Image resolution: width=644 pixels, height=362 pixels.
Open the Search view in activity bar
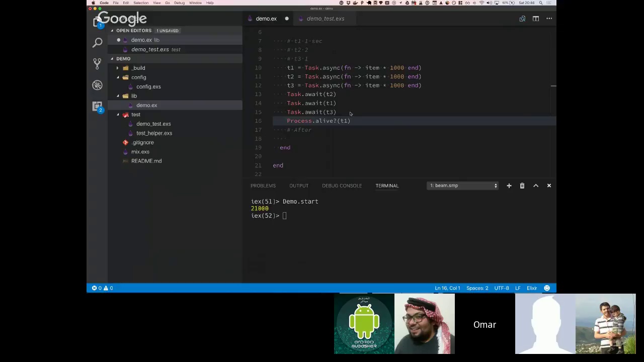(x=98, y=43)
